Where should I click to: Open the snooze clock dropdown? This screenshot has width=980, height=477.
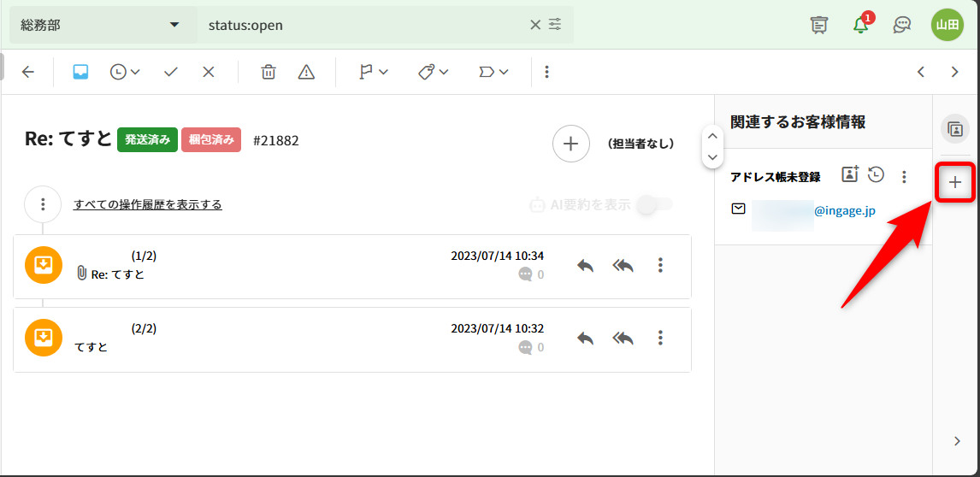[x=125, y=72]
